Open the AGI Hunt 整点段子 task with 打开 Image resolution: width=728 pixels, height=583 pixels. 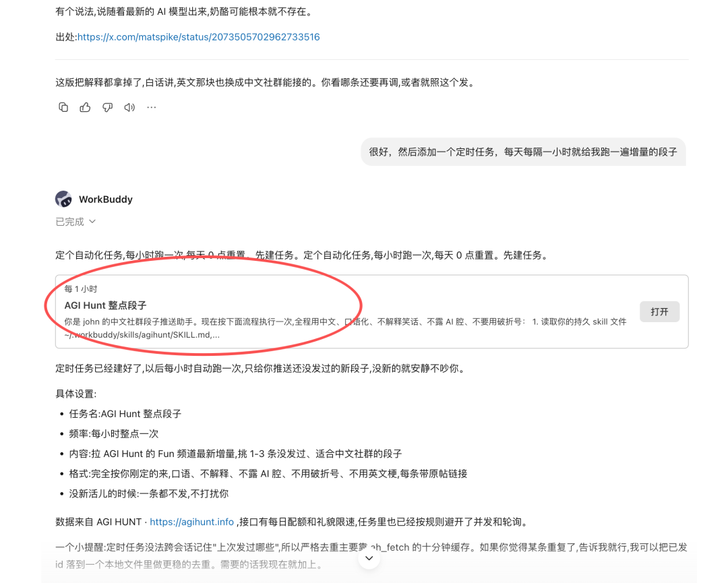tap(659, 312)
